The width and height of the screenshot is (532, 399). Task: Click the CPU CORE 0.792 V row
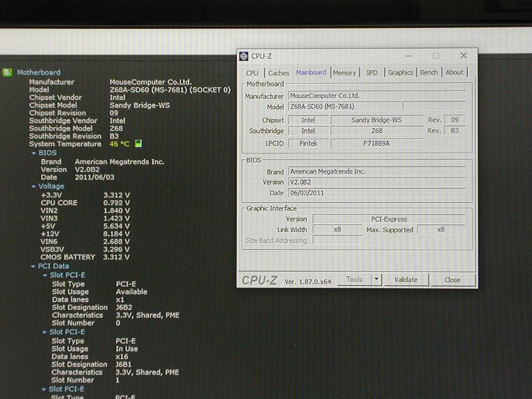85,203
